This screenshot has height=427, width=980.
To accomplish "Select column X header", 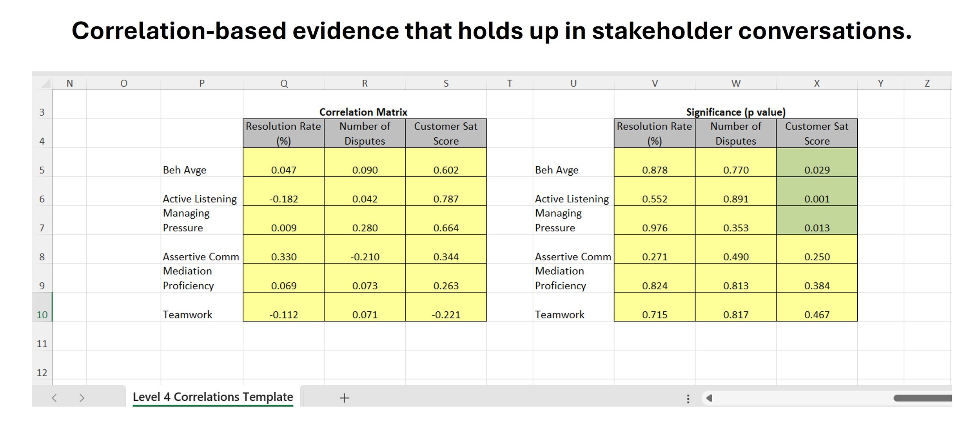I will point(817,84).
